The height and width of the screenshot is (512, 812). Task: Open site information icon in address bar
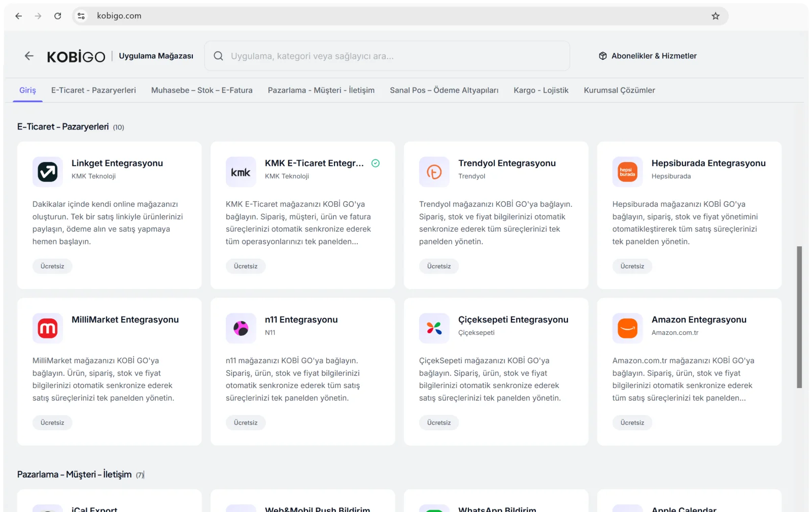[81, 16]
